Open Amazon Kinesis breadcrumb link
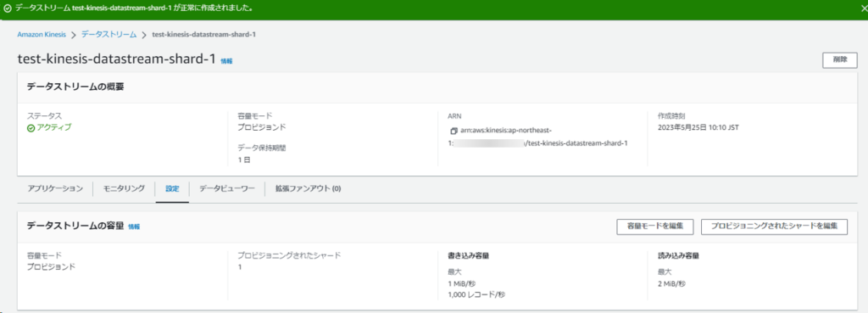Viewport: 868px width, 313px height. [x=42, y=34]
